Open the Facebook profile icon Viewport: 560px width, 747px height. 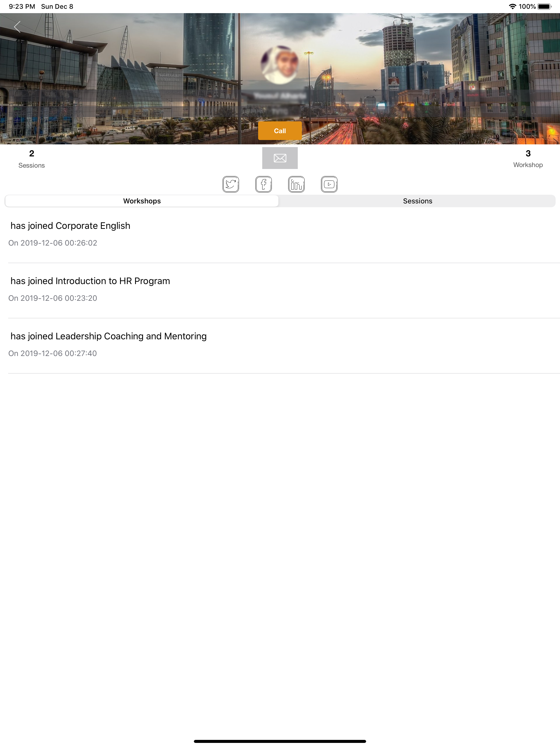tap(263, 184)
